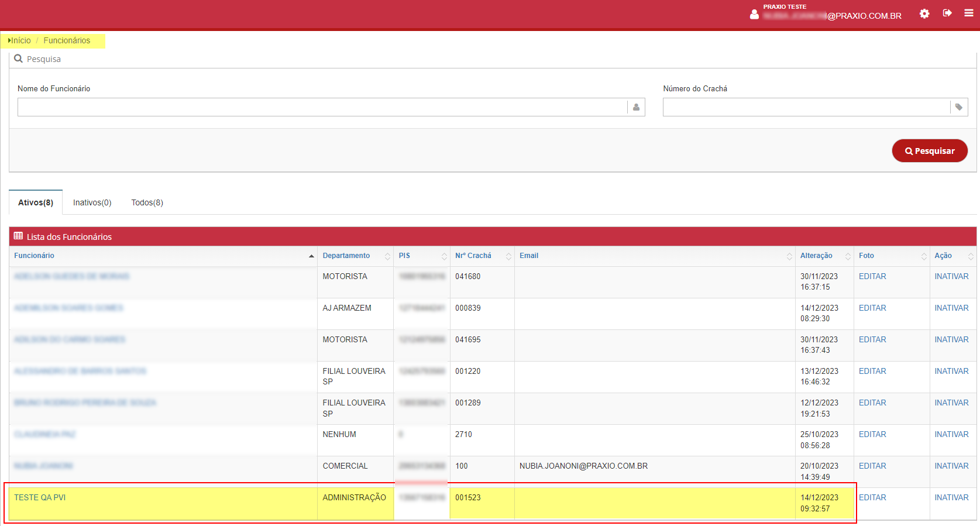Click INATIVAR for badge 041695
The image size is (980, 526).
tap(951, 339)
